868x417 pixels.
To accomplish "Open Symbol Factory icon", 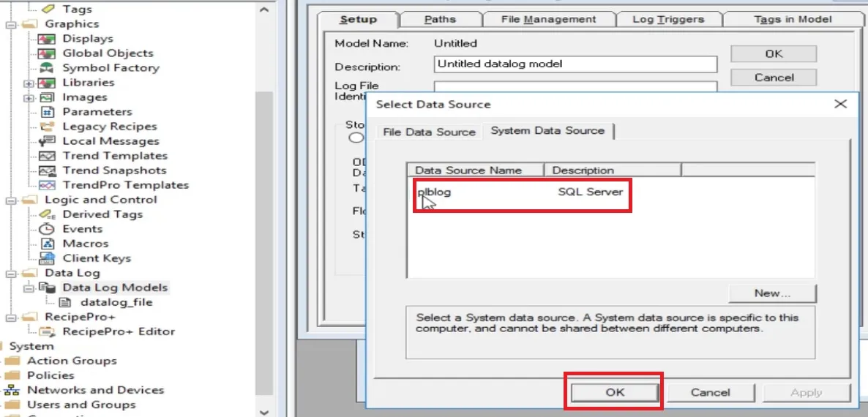I will (48, 68).
